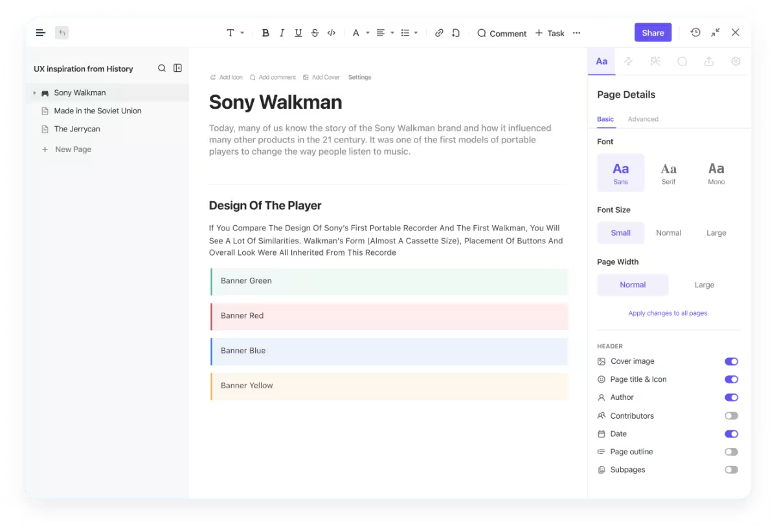Click the Share button
The height and width of the screenshot is (532, 777).
653,33
